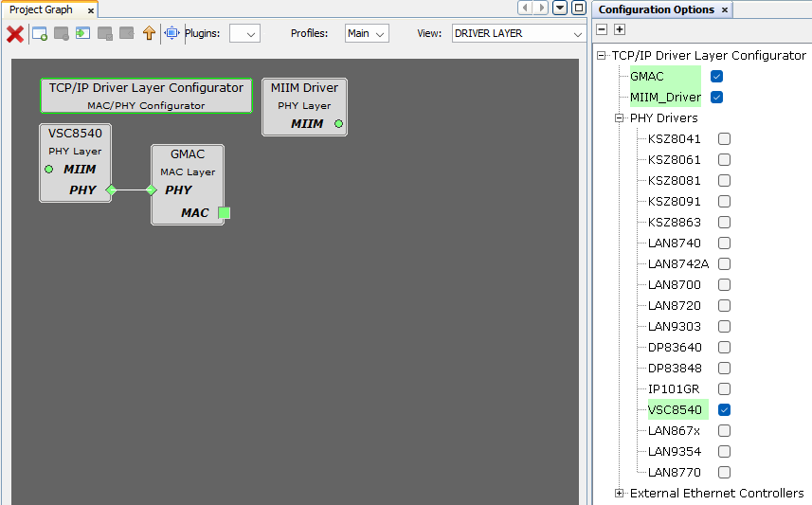Click the blue center view icon
Image resolution: width=812 pixels, height=505 pixels.
[171, 33]
